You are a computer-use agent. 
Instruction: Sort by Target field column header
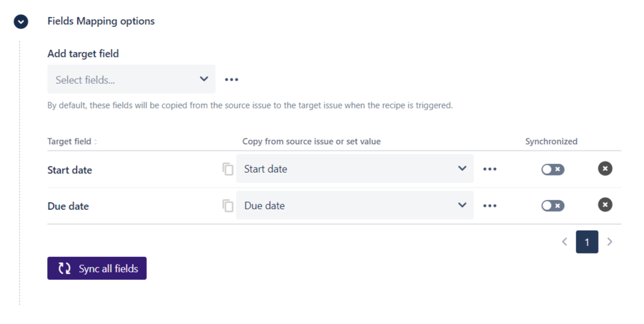click(x=72, y=142)
